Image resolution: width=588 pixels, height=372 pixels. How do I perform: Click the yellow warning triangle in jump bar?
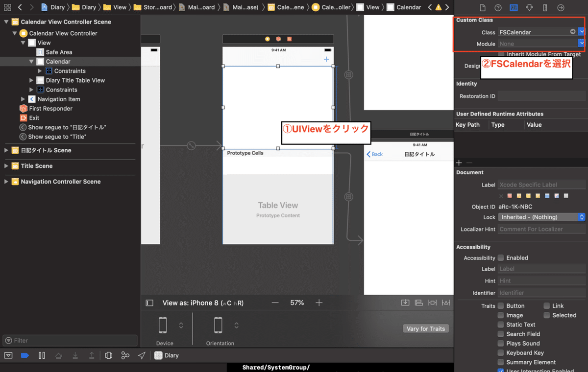(439, 7)
